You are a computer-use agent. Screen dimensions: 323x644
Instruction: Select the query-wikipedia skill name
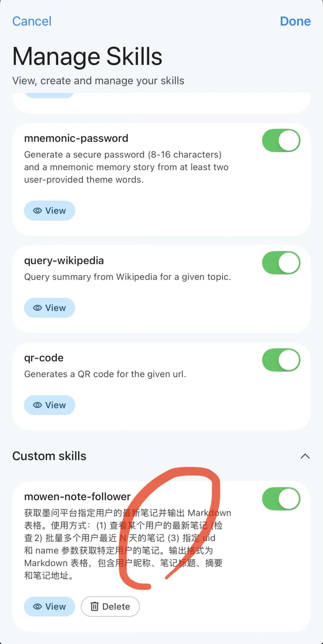[x=64, y=261]
